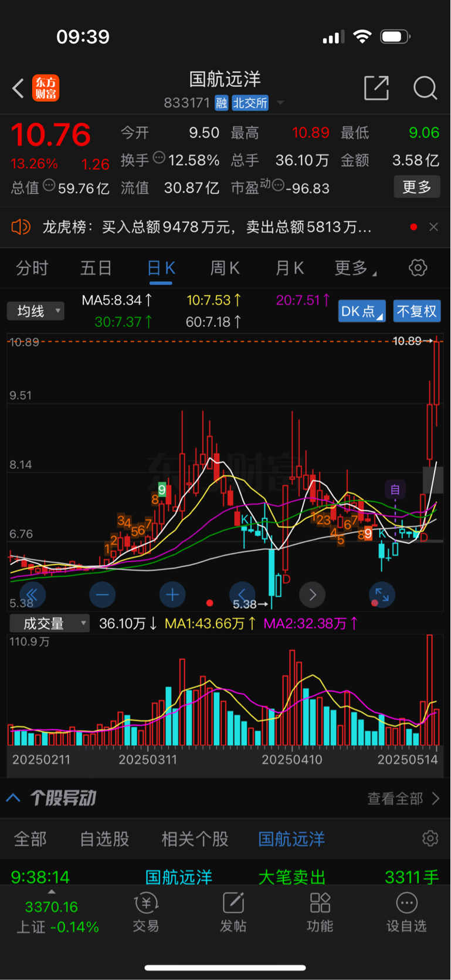The image size is (451, 980).
Task: Expand chart to fullscreen icon
Action: [x=382, y=595]
